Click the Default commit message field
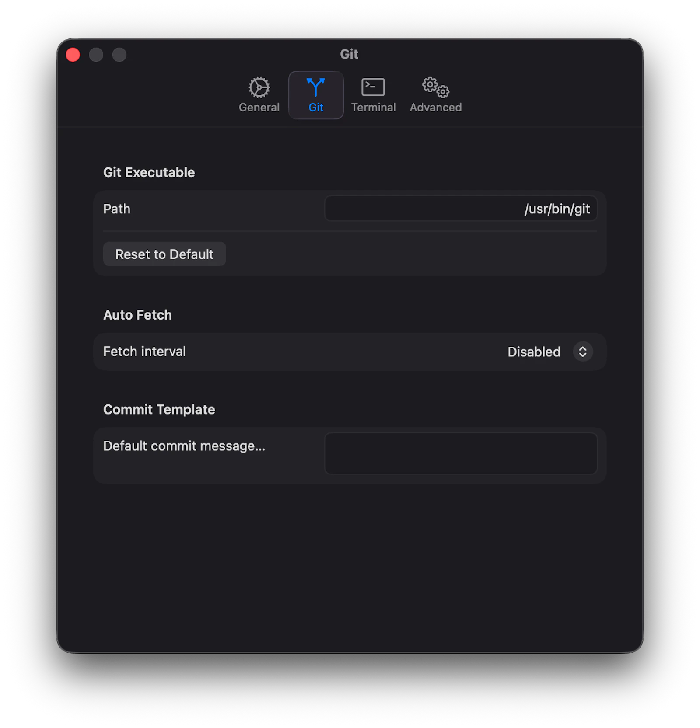 point(460,453)
